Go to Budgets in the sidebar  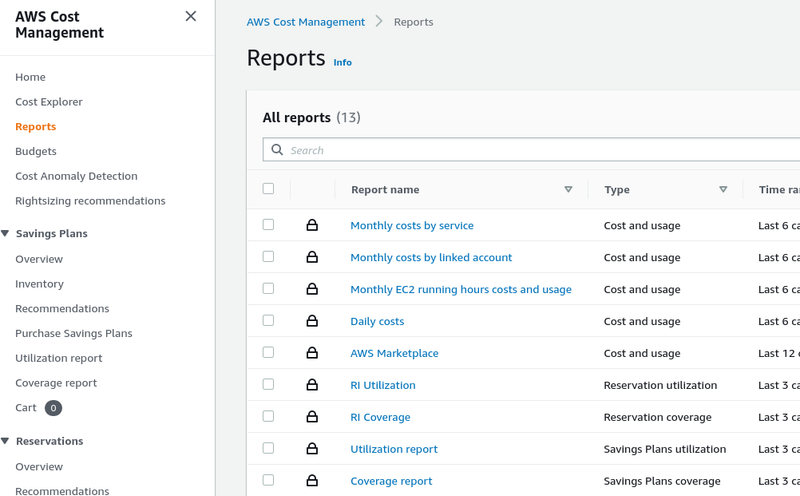point(36,151)
